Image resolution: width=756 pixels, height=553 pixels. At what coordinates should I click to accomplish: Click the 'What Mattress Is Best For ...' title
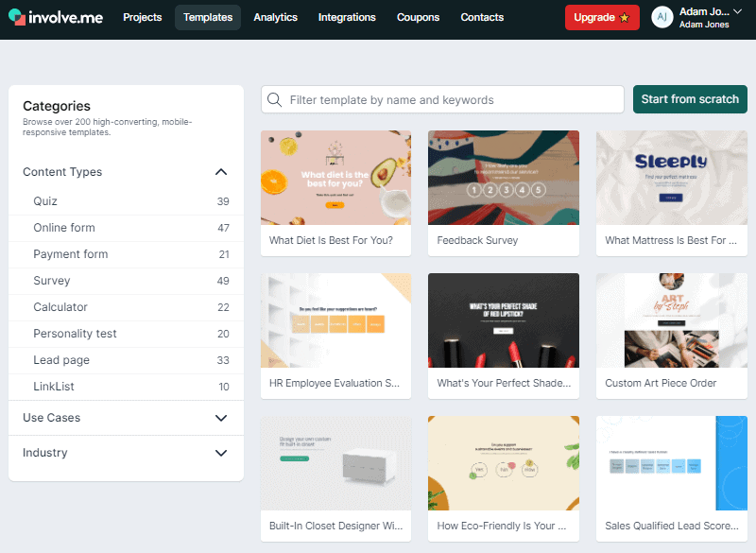[x=671, y=241]
